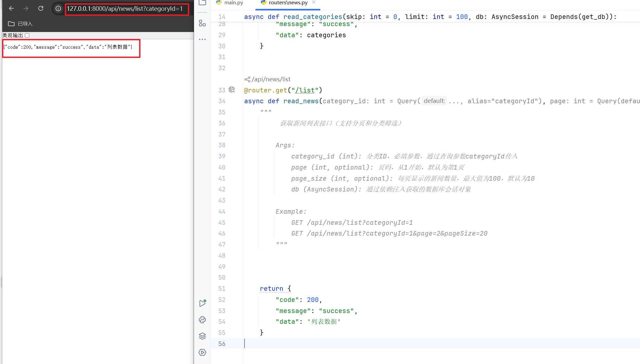Viewport: 640px width, 364px height.
Task: Click the site information icon in address bar
Action: 58,8
